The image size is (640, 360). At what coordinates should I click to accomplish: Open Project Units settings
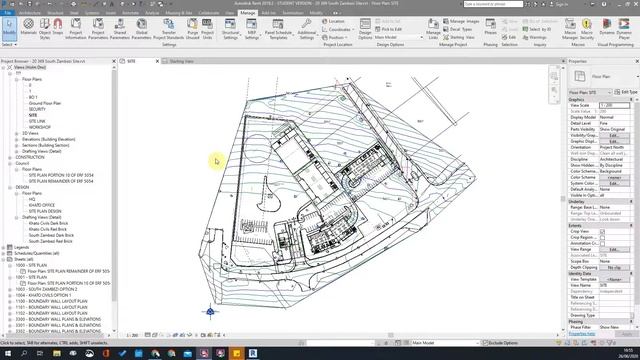[207, 29]
